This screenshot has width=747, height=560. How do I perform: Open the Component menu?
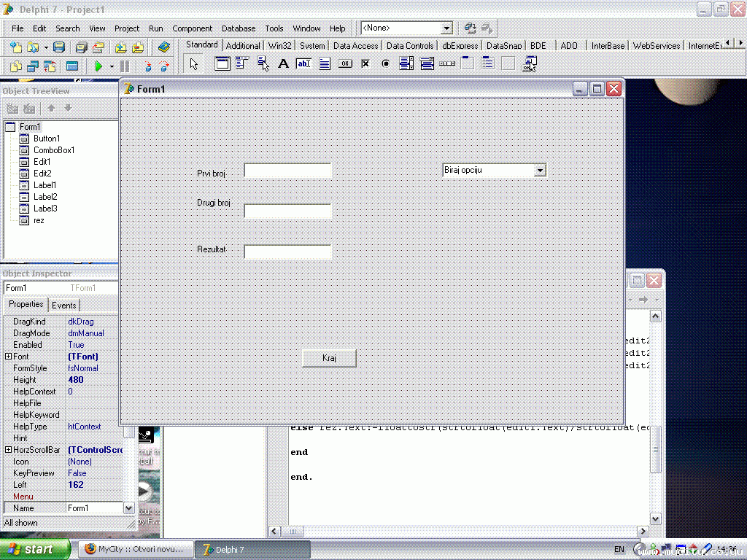192,28
